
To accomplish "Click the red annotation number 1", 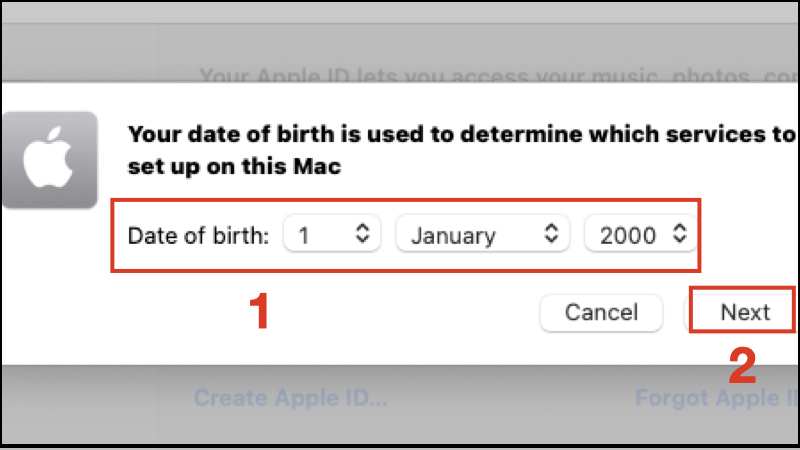I will (258, 313).
